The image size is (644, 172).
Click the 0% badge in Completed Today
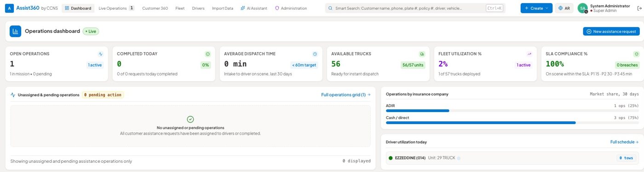click(206, 65)
